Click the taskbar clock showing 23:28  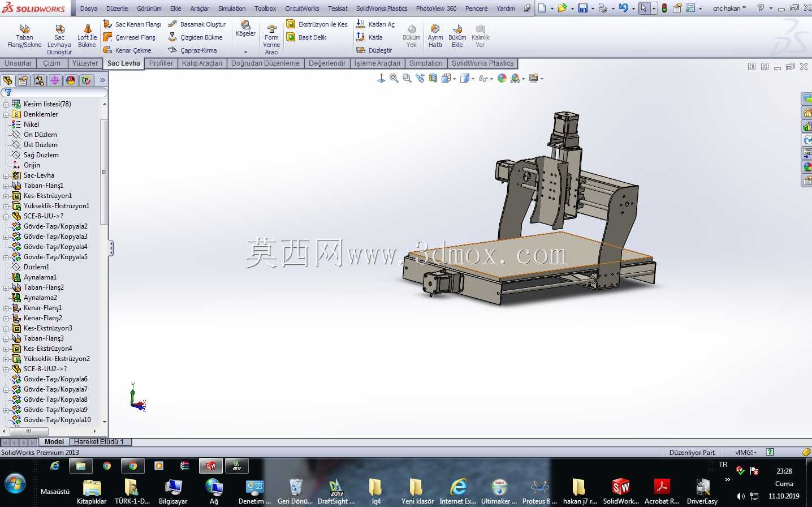[784, 471]
